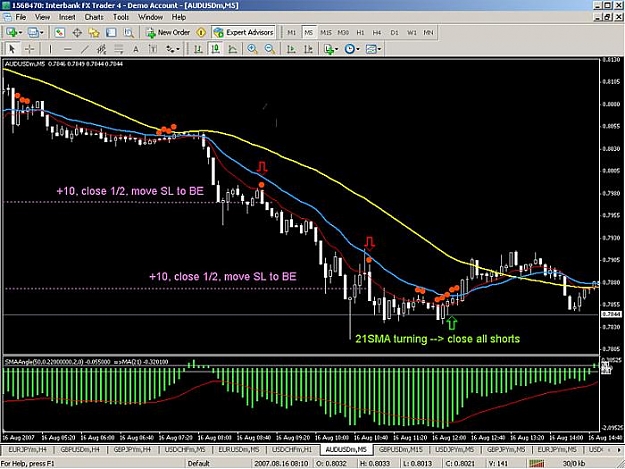This screenshot has width=625, height=469.
Task: Click the Default profile status bar entry
Action: (199, 463)
